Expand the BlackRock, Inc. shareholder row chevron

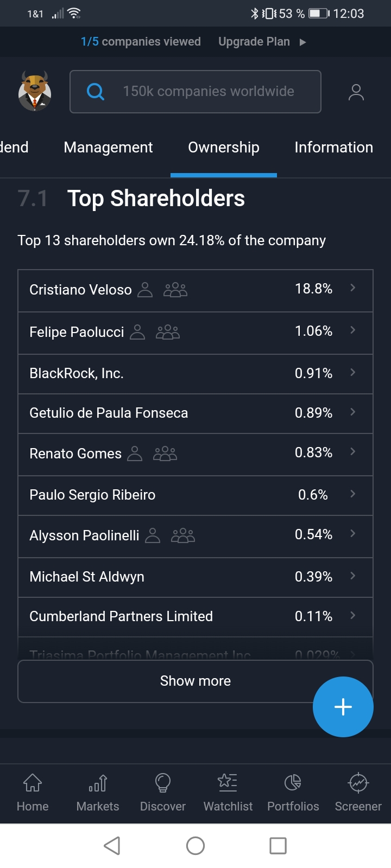click(353, 373)
